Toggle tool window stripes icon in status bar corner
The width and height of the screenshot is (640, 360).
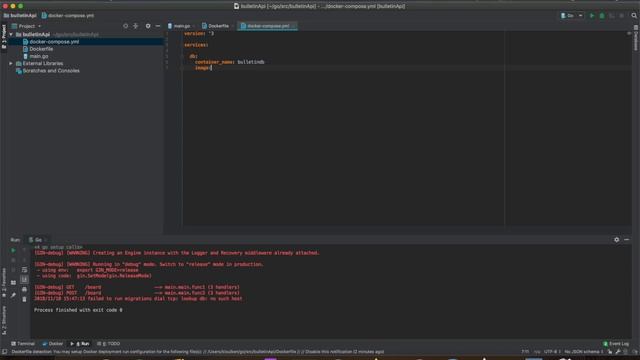coord(4,351)
